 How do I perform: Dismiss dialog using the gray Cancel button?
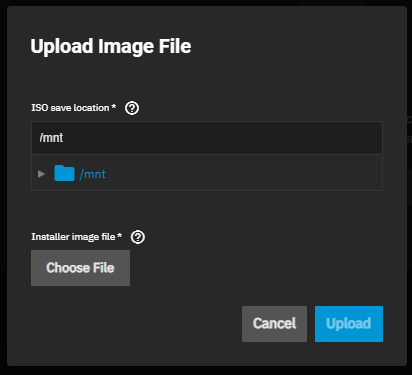coord(274,324)
